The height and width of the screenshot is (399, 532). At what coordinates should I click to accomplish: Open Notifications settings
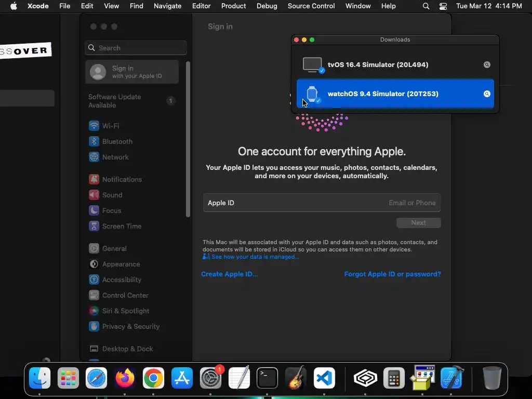coord(115,179)
